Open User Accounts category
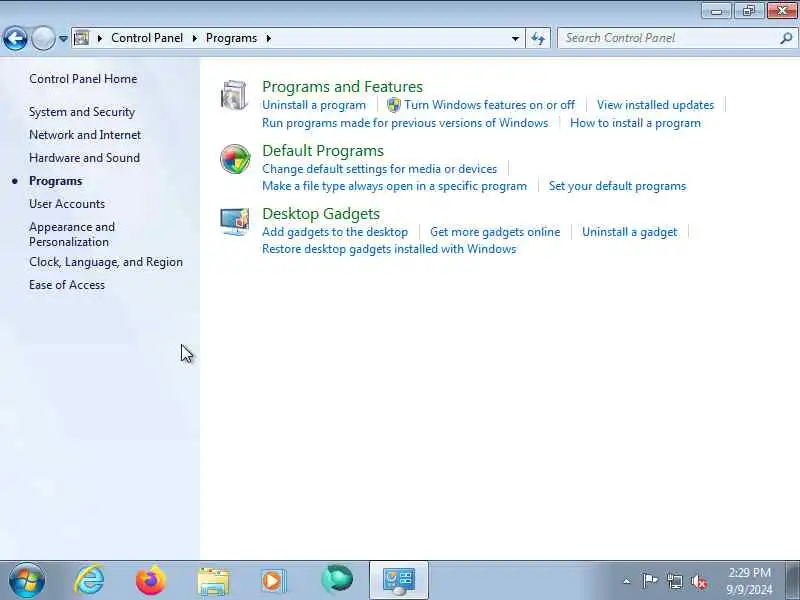 click(67, 204)
